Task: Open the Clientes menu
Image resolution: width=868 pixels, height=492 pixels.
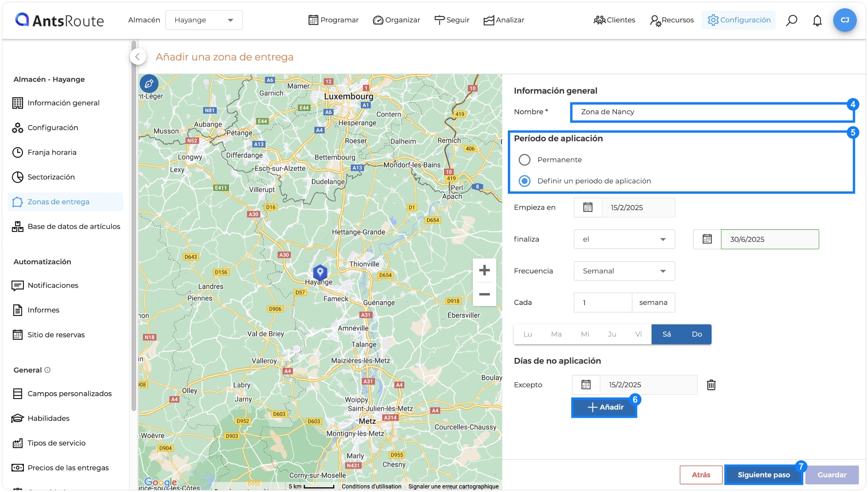Action: pyautogui.click(x=614, y=20)
